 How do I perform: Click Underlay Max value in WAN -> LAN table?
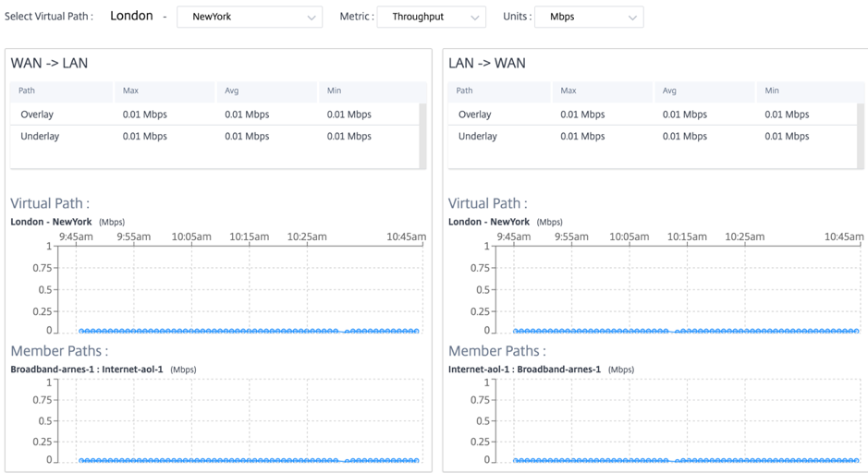144,136
